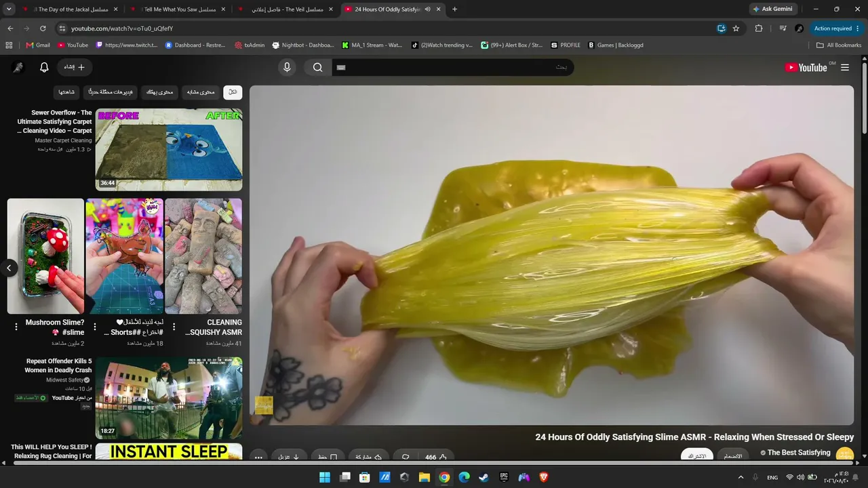Open Microsoft Edge from the taskbar
This screenshot has width=868, height=488.
(x=464, y=477)
